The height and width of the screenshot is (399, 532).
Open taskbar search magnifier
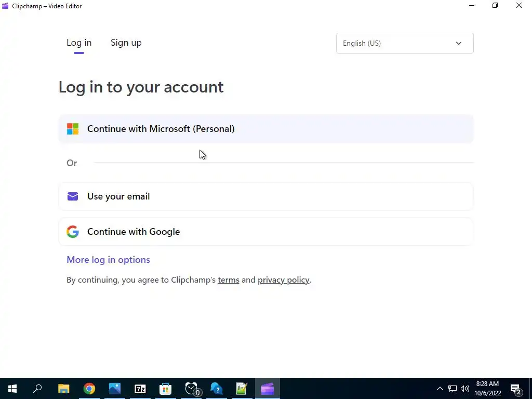[37, 389]
